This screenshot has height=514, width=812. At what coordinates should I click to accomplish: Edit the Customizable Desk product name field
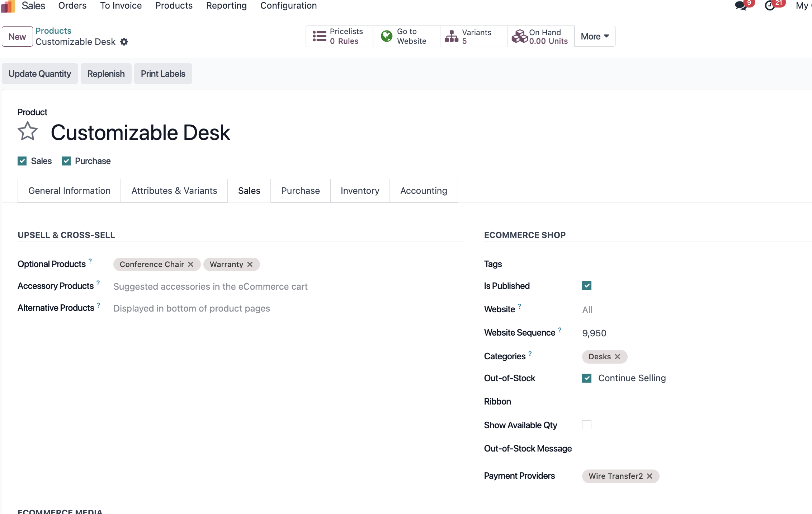tap(376, 132)
